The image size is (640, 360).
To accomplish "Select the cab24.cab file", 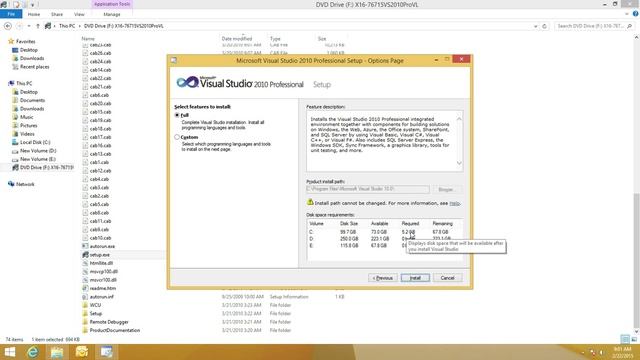I will point(100,61).
